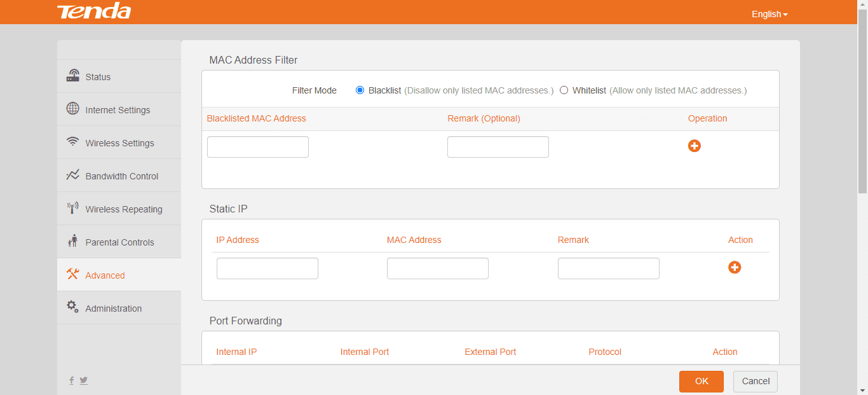Open Tenda Twitter page icon
Screen dimensions: 868x395
pos(84,380)
